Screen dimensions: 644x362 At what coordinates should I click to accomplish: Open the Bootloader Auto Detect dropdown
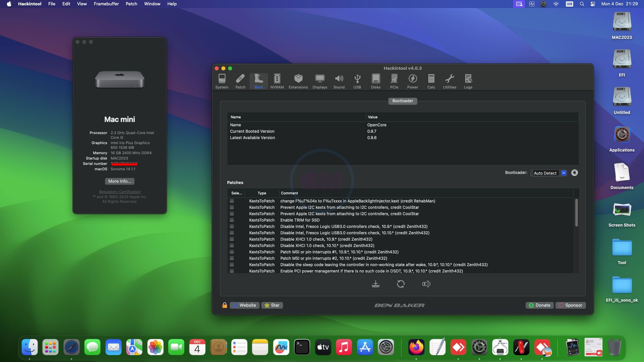coord(549,173)
